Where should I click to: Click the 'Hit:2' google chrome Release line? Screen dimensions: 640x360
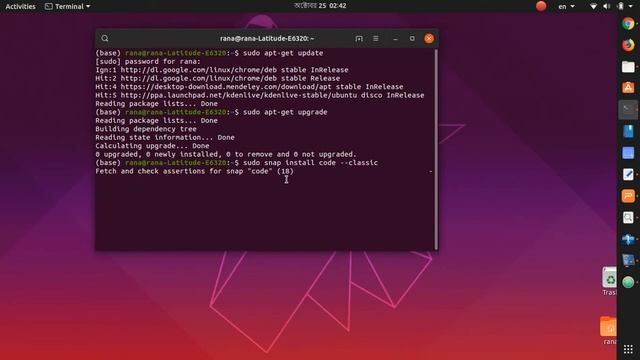tap(218, 78)
